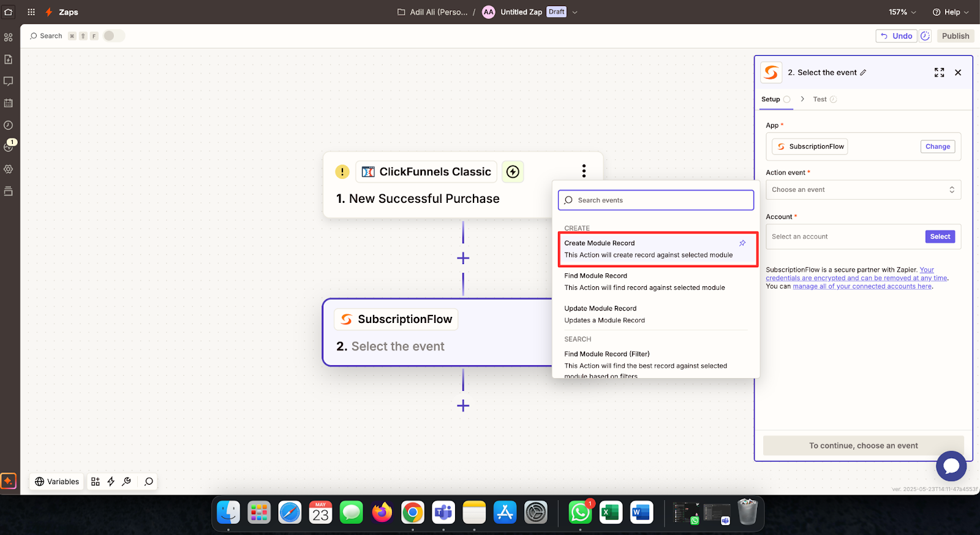Click Change to switch the app
Image resolution: width=980 pixels, height=535 pixels.
938,146
